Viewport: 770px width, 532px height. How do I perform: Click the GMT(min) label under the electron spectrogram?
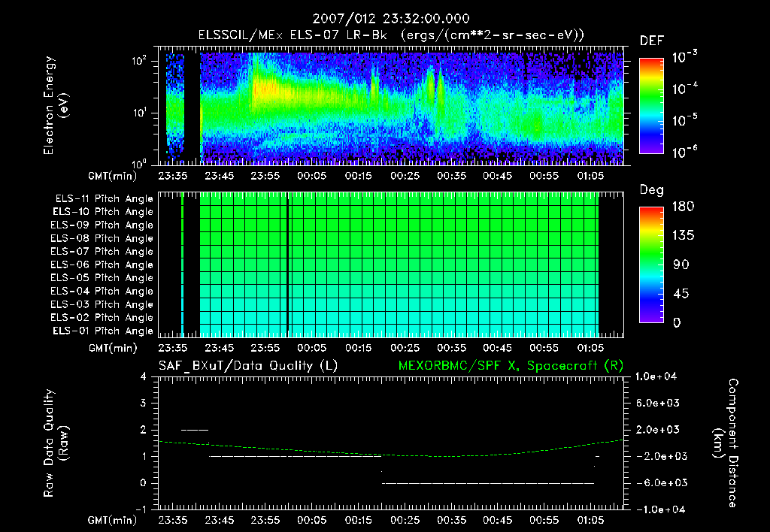[x=113, y=176]
